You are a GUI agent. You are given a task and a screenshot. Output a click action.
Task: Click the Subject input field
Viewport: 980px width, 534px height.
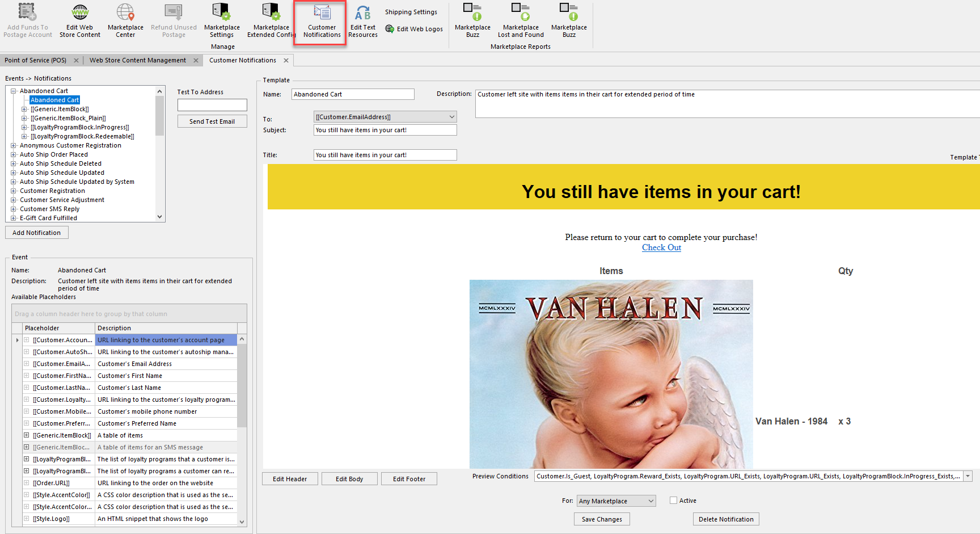click(385, 130)
